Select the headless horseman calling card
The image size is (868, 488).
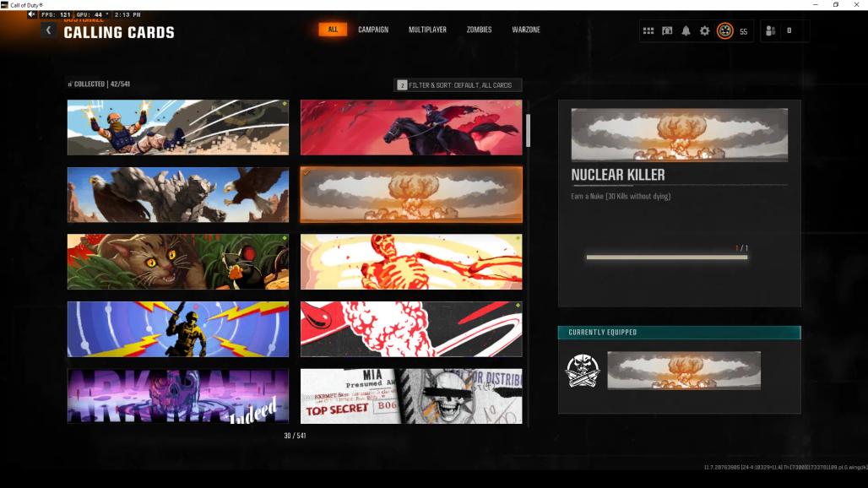click(x=411, y=127)
